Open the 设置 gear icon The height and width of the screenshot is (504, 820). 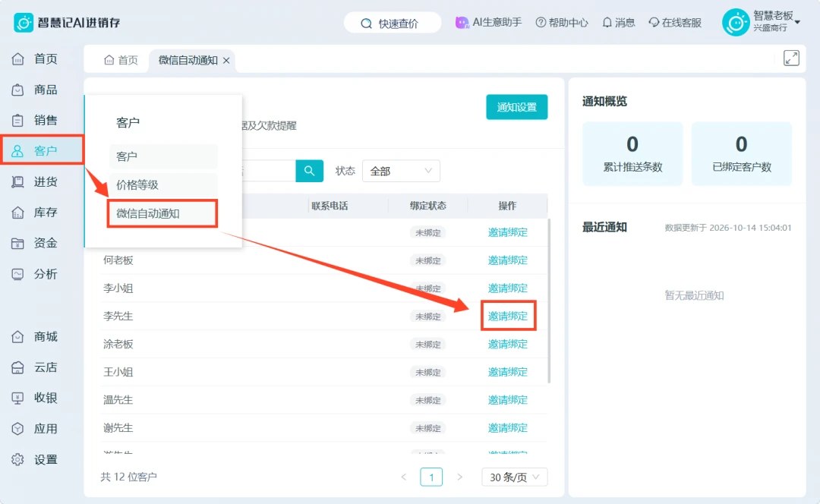(x=17, y=459)
